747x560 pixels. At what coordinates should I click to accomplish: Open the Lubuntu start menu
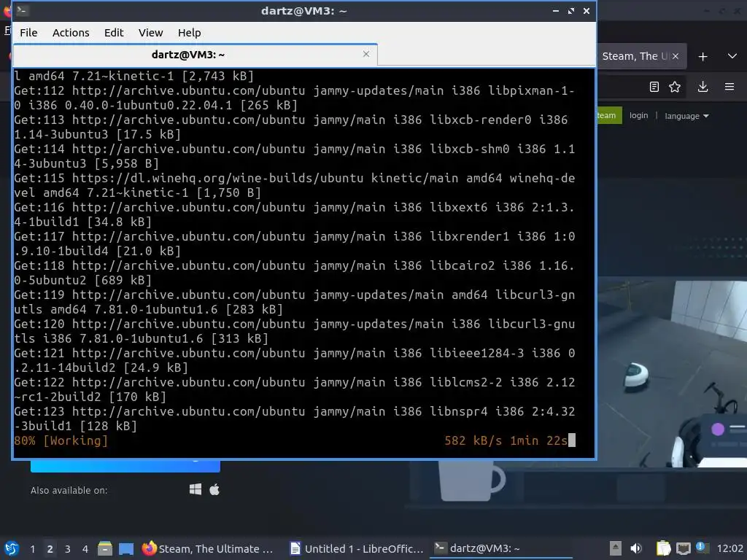pyautogui.click(x=12, y=548)
